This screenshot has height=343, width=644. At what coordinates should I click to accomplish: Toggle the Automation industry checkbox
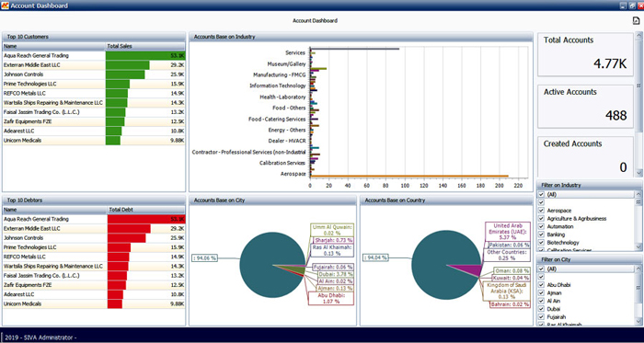(x=541, y=226)
